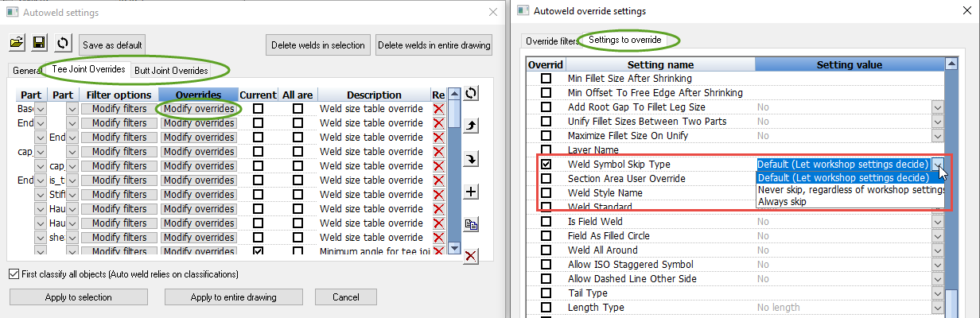The width and height of the screenshot is (980, 318).
Task: Choose Always skip from the dropdown list
Action: [x=782, y=202]
